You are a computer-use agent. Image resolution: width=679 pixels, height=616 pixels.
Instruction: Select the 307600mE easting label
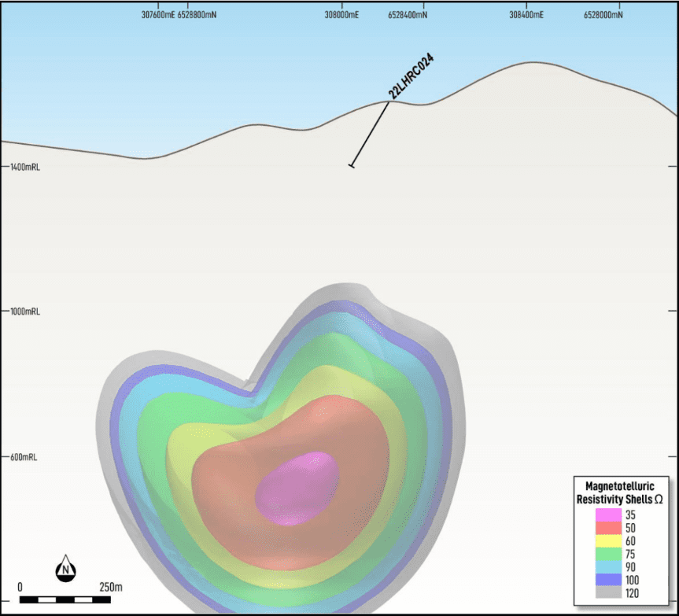(x=158, y=14)
